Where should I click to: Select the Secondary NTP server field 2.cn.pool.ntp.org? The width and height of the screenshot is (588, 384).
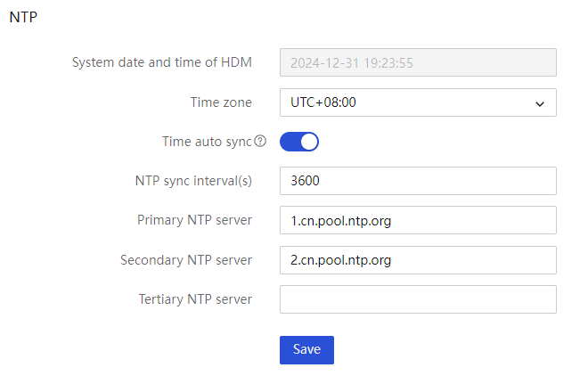click(x=418, y=260)
